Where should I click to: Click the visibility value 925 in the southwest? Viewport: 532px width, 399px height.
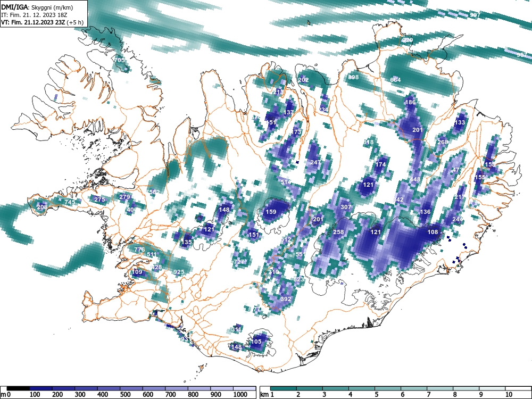[x=179, y=272]
